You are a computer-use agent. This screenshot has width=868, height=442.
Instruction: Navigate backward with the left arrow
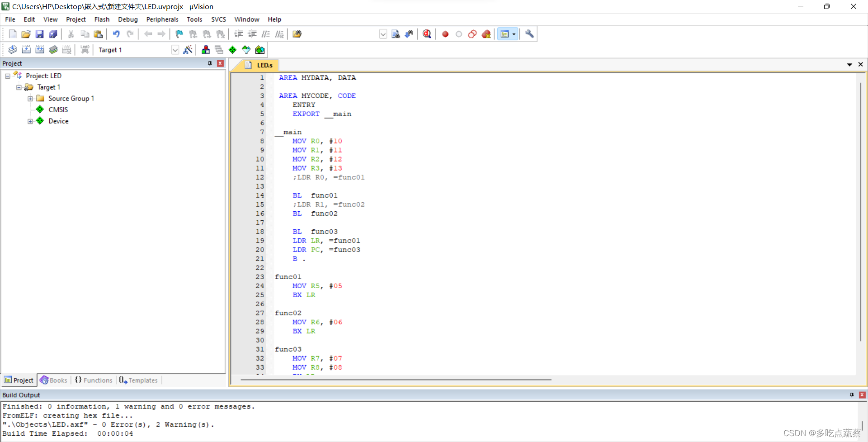tap(148, 34)
